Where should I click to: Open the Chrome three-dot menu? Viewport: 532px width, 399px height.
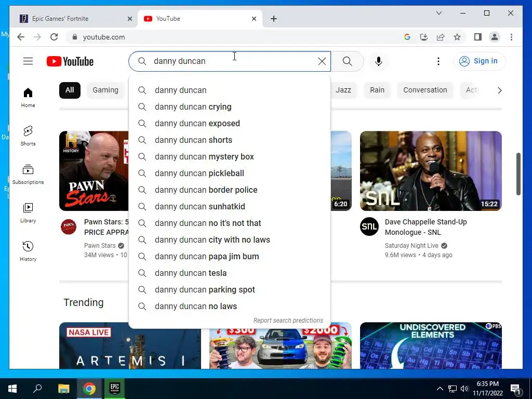(511, 37)
